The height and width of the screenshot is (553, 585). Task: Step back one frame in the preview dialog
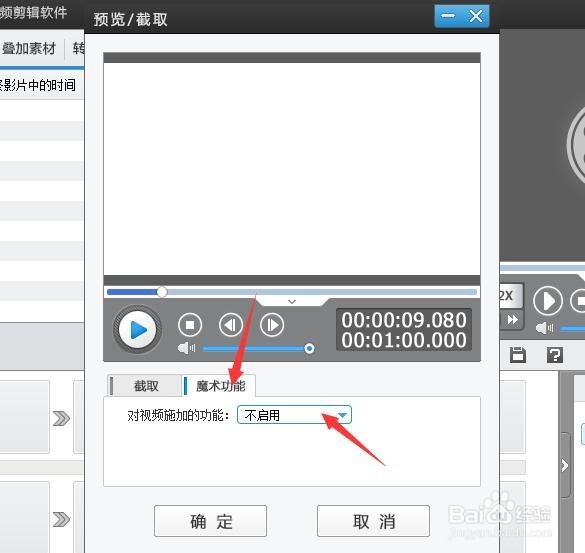(231, 325)
